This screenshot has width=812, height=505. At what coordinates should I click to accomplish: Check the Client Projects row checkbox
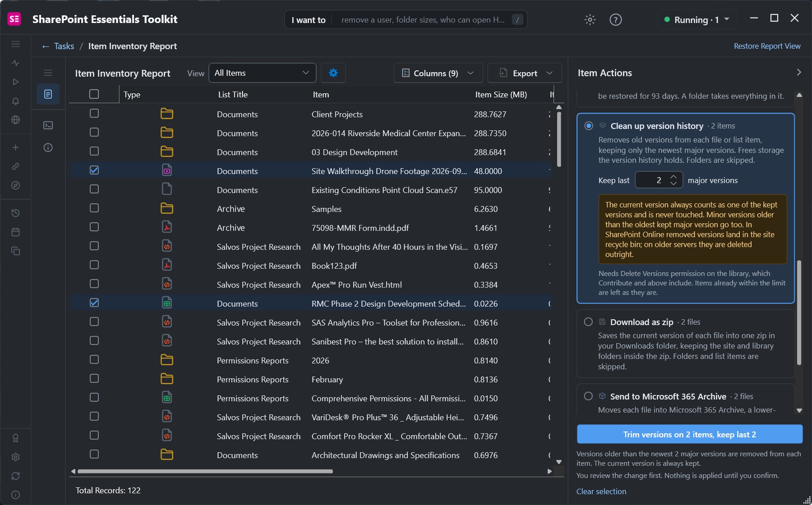point(94,113)
